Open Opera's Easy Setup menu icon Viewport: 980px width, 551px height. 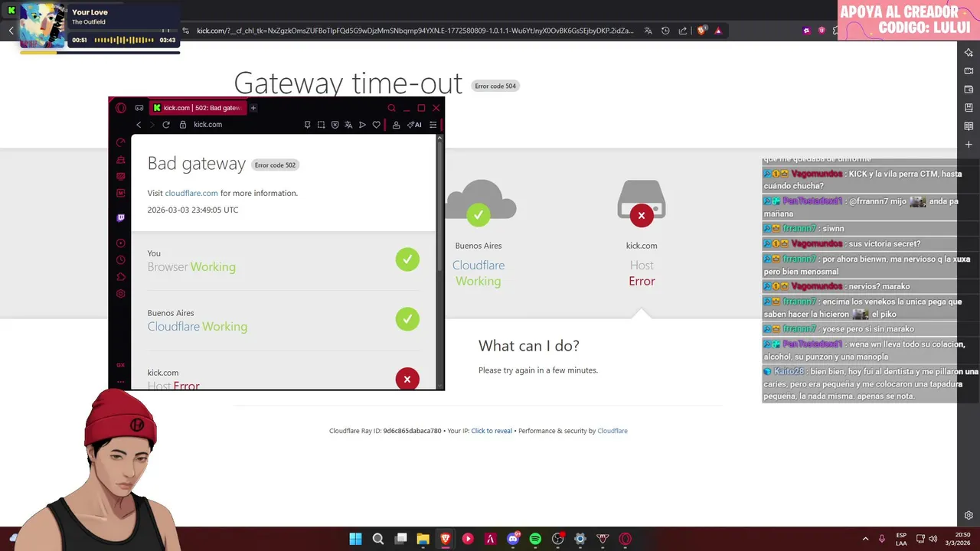pos(433,125)
